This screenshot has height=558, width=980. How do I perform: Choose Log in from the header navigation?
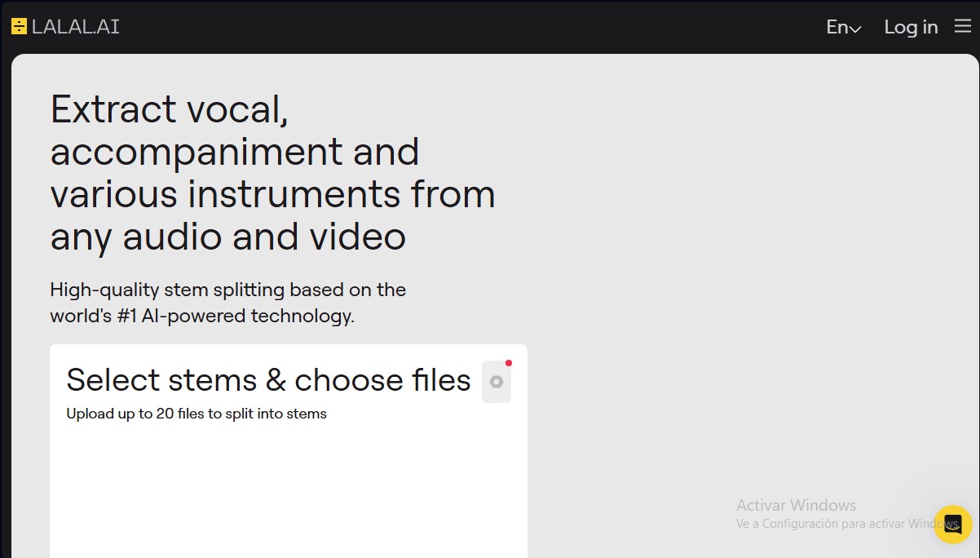[x=911, y=27]
